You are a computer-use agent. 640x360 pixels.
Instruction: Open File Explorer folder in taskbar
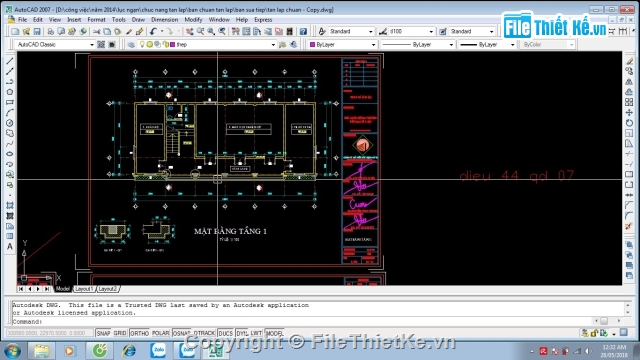(41, 351)
